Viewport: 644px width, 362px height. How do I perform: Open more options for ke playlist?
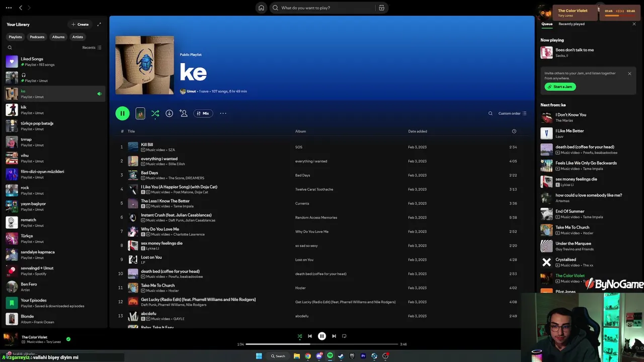[223, 113]
